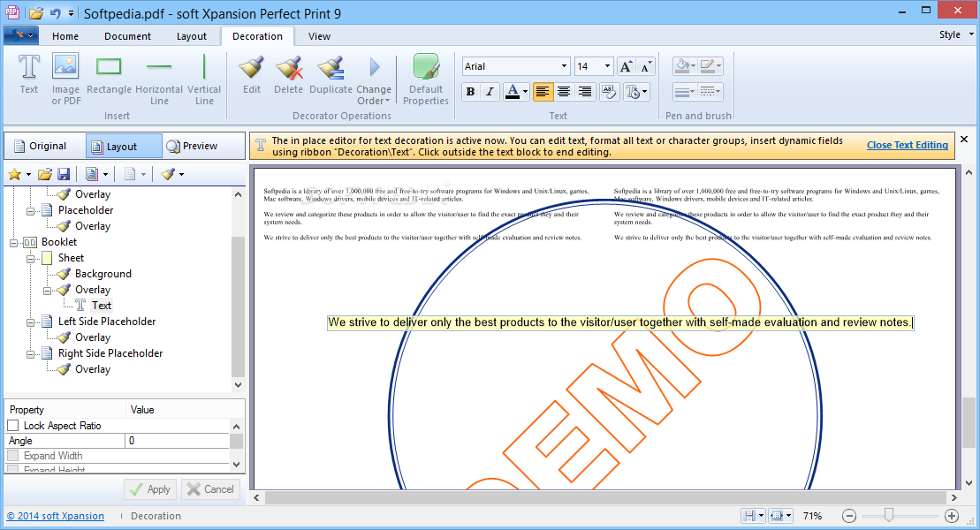Click the save floppy icon in panel toolbar
Image resolution: width=980 pixels, height=530 pixels.
point(63,174)
